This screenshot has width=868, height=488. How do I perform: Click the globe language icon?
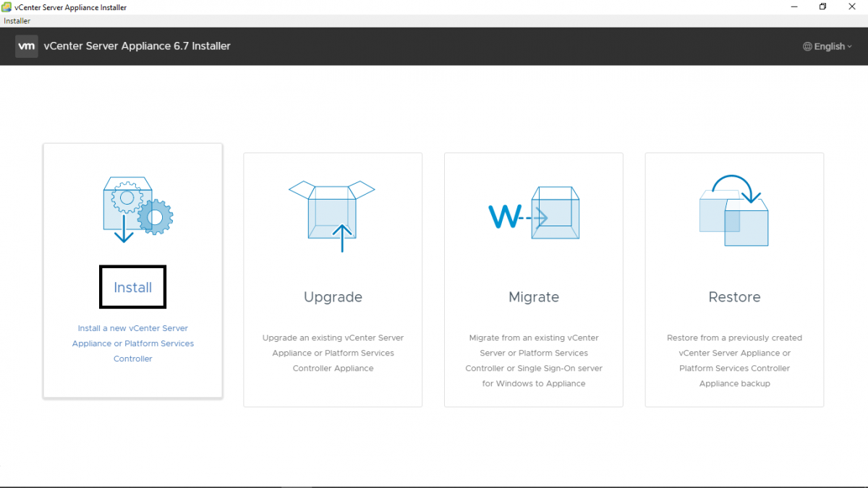[x=807, y=46]
